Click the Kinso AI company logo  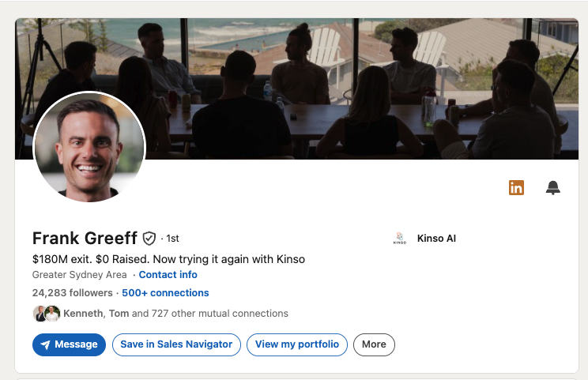pyautogui.click(x=400, y=239)
